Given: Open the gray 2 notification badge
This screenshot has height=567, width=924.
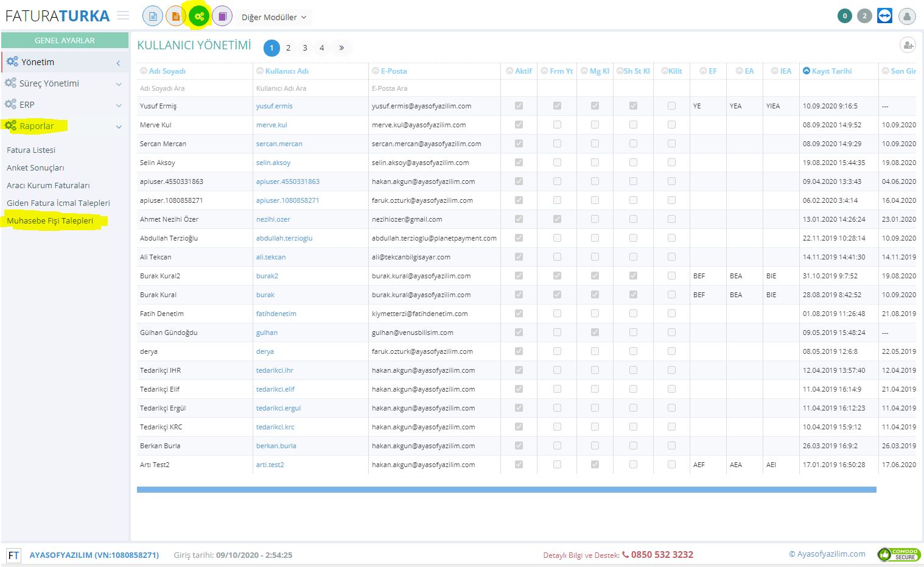Looking at the screenshot, I should click(x=864, y=16).
